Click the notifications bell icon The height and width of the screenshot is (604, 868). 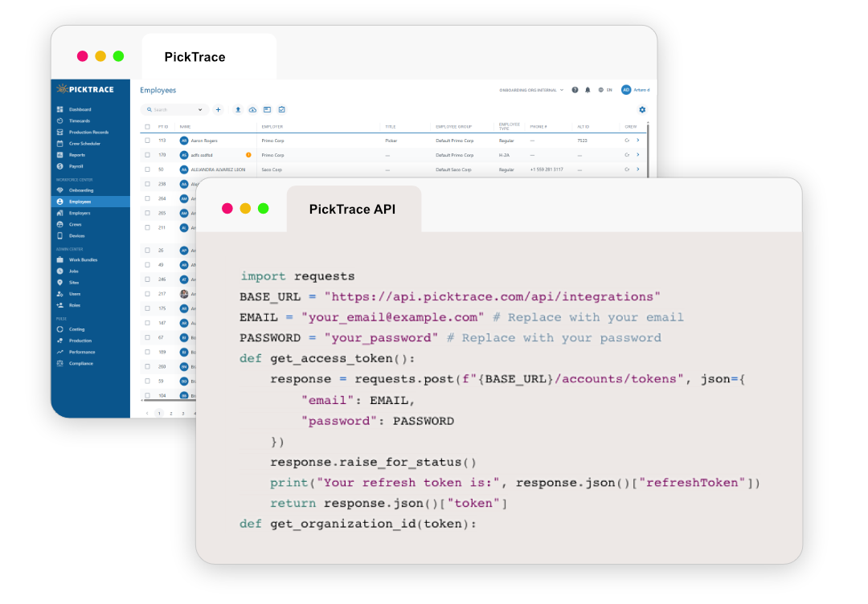588,90
